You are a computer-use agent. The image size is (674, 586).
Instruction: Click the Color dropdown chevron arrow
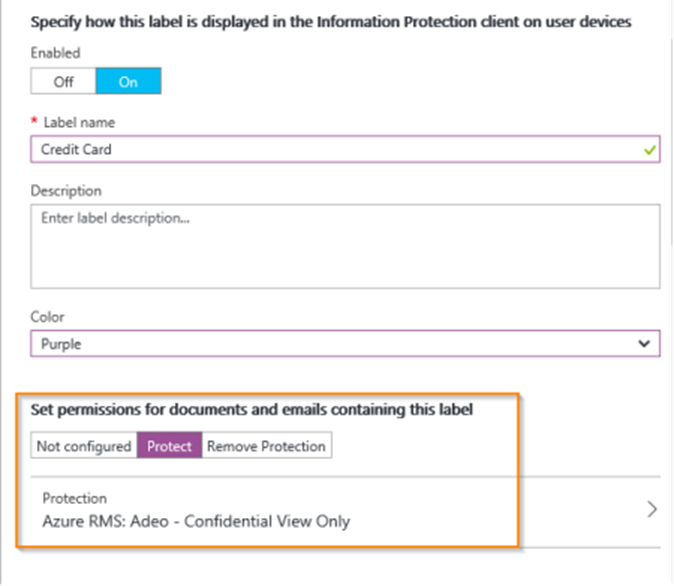644,344
